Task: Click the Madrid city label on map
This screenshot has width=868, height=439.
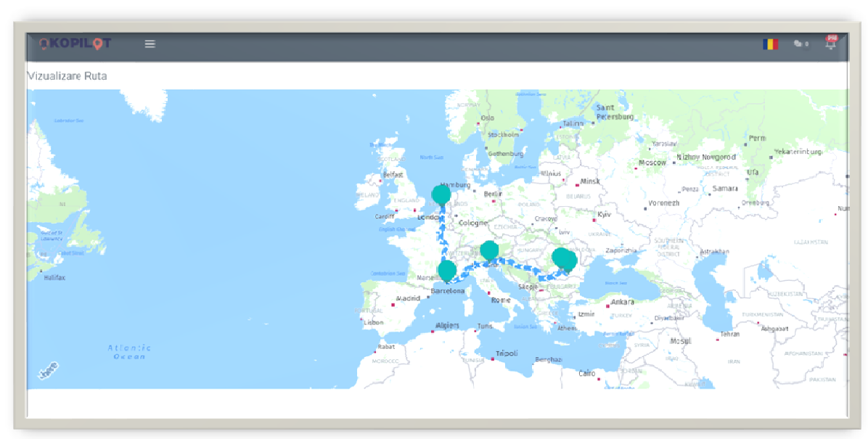Action: [x=409, y=298]
